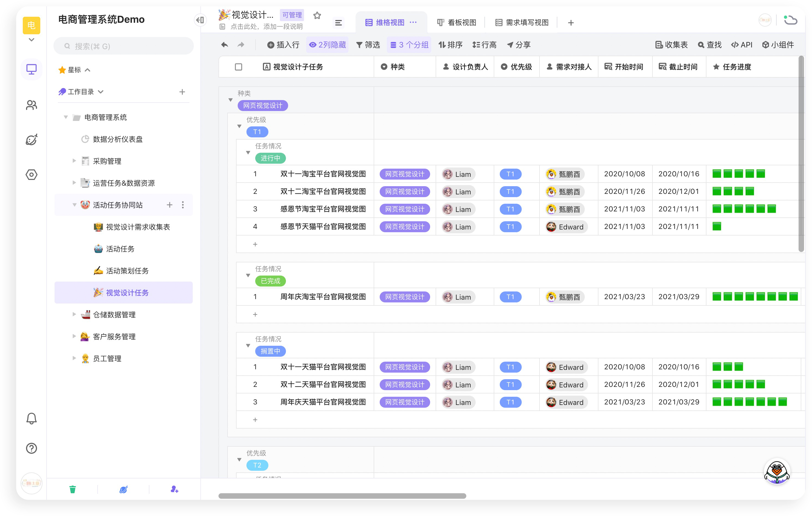
Task: Click the undo arrow
Action: (225, 44)
